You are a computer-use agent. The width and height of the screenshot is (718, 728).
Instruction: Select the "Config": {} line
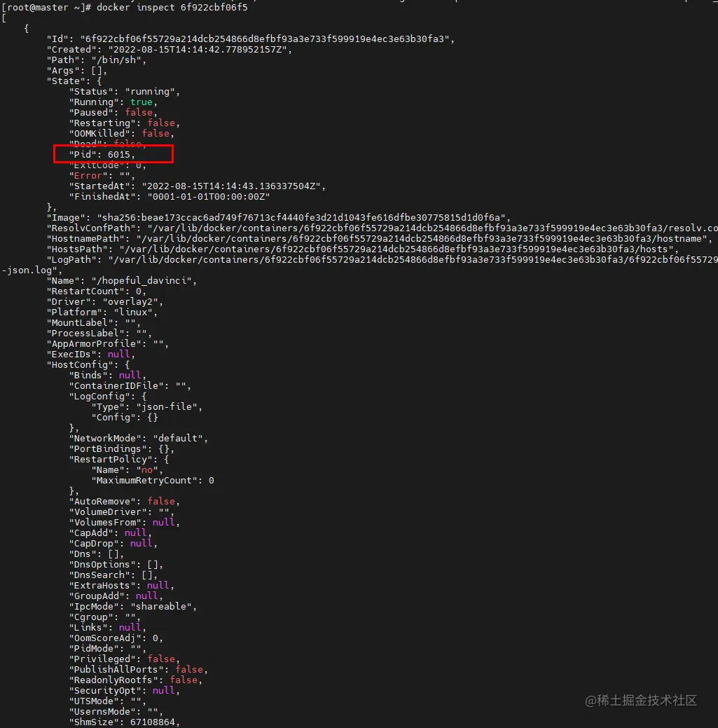(x=125, y=418)
